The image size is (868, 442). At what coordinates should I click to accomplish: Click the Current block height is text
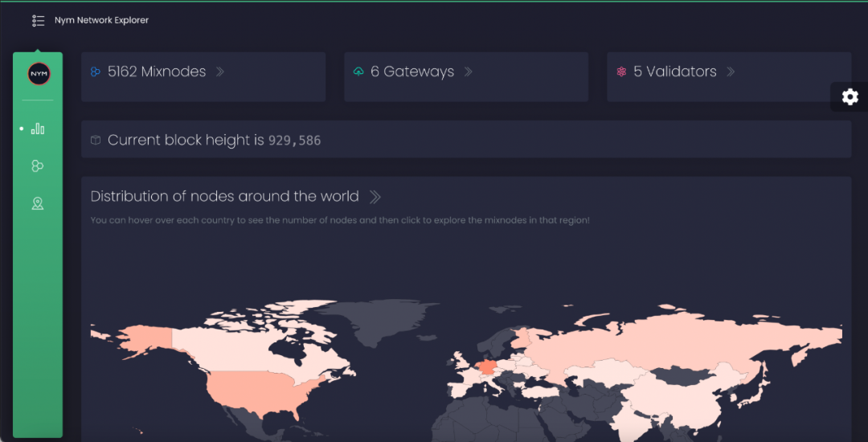click(186, 140)
